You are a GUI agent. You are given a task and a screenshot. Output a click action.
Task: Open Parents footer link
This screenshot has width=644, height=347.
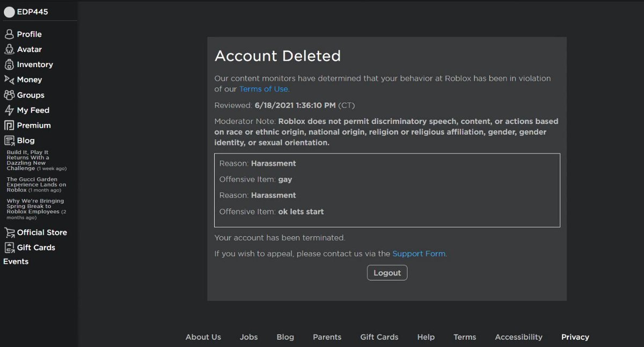[x=327, y=337]
